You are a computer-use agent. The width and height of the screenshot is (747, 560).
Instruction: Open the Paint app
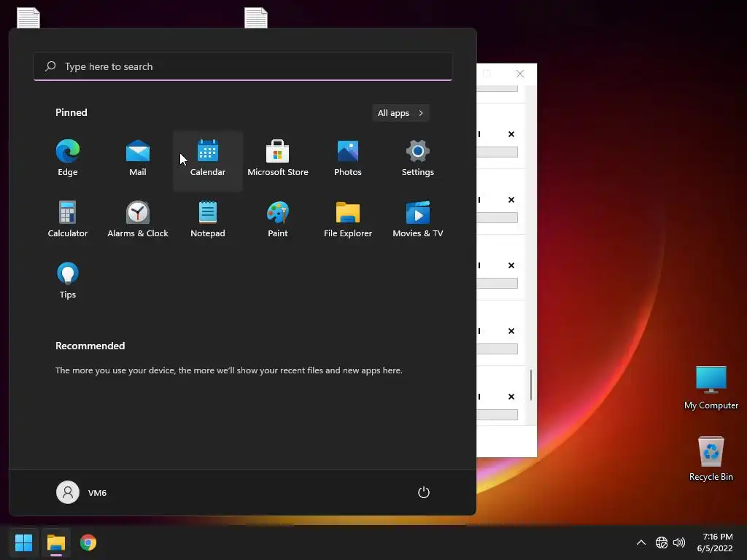(278, 220)
